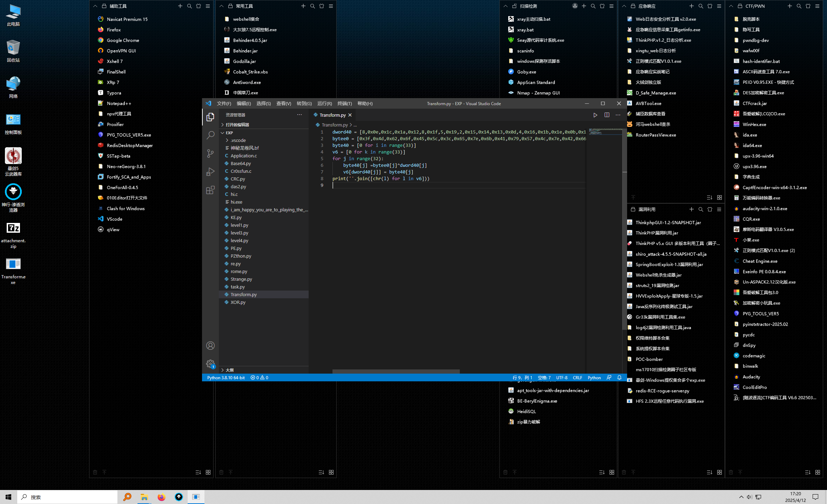Open the Manage gear icon

click(210, 364)
